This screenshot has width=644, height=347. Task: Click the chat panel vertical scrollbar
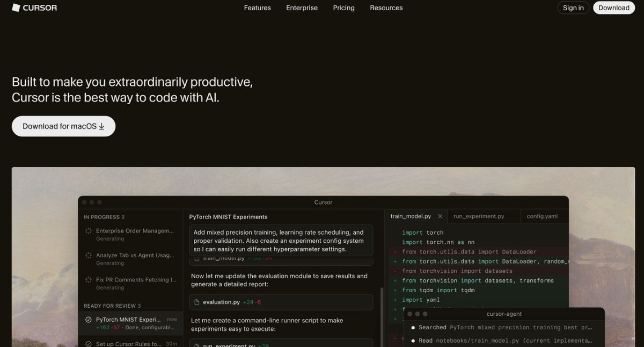click(x=382, y=317)
